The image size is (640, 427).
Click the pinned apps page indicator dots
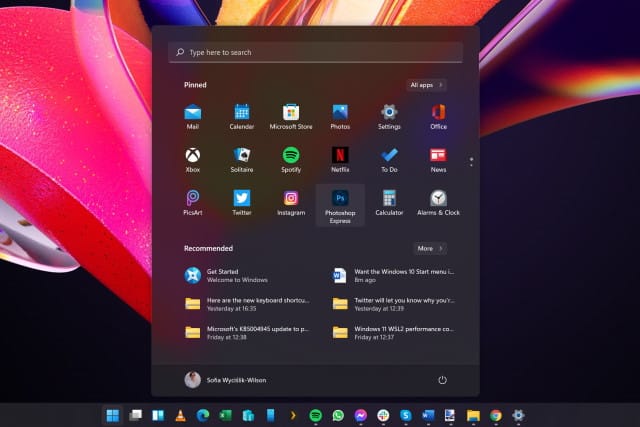pyautogui.click(x=471, y=158)
